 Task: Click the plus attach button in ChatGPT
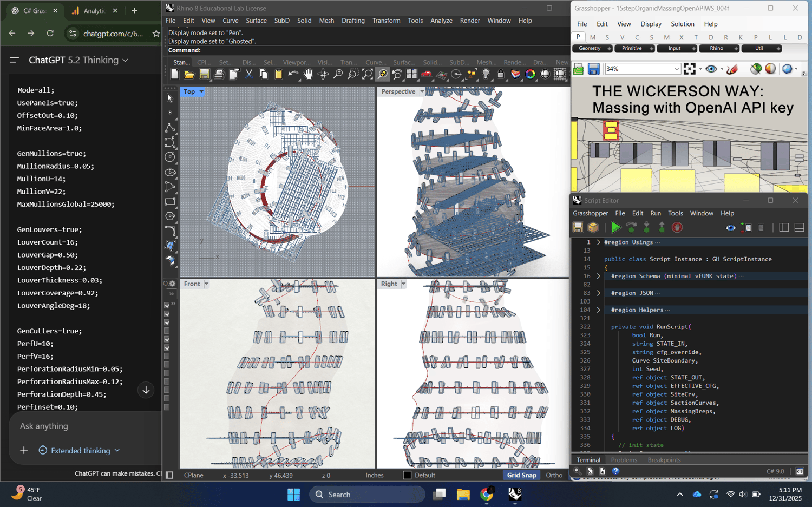coord(24,451)
